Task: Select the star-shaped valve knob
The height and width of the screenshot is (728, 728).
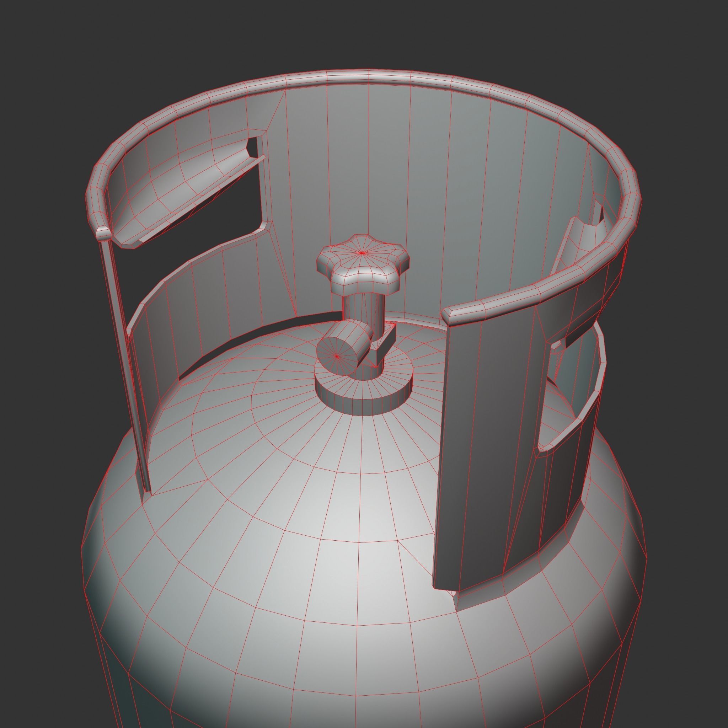Action: click(363, 265)
